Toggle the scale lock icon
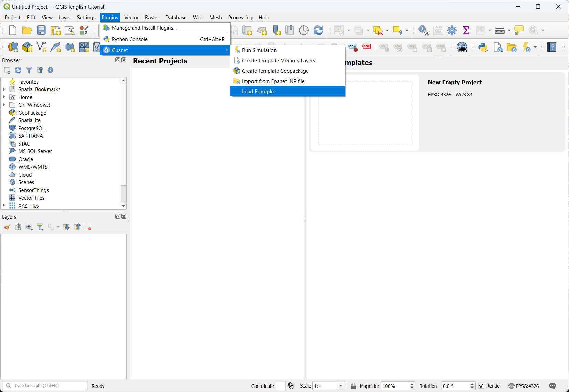This screenshot has width=569, height=392. [x=353, y=386]
